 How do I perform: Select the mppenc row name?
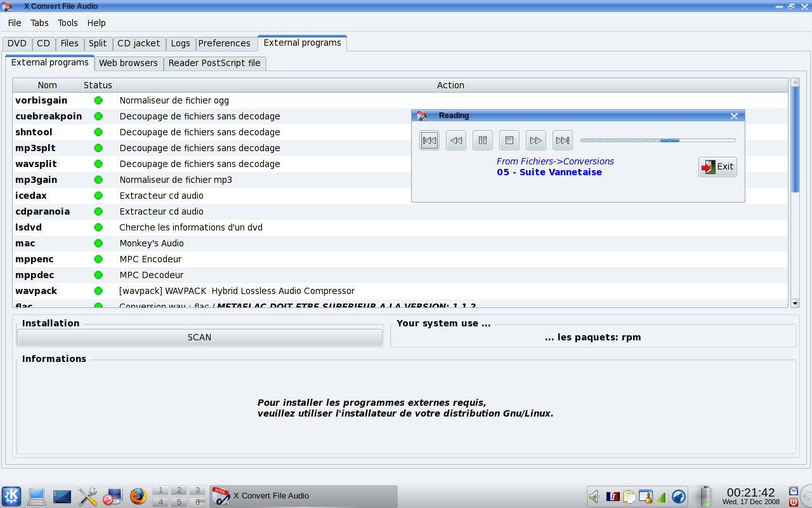click(x=34, y=259)
